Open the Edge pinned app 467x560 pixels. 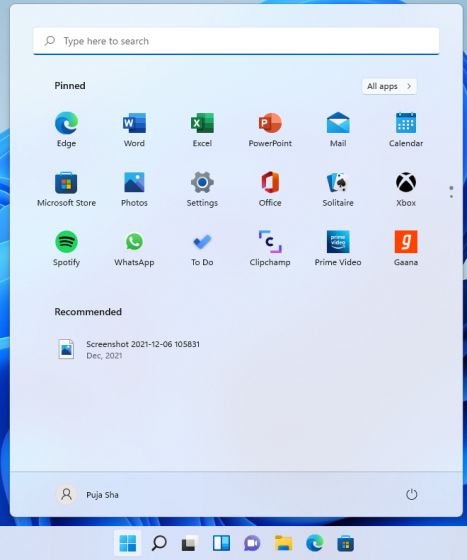click(66, 129)
